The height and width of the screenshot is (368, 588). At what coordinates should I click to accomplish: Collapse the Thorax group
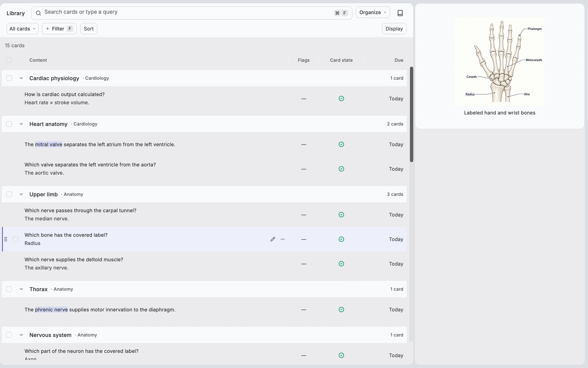(x=21, y=289)
